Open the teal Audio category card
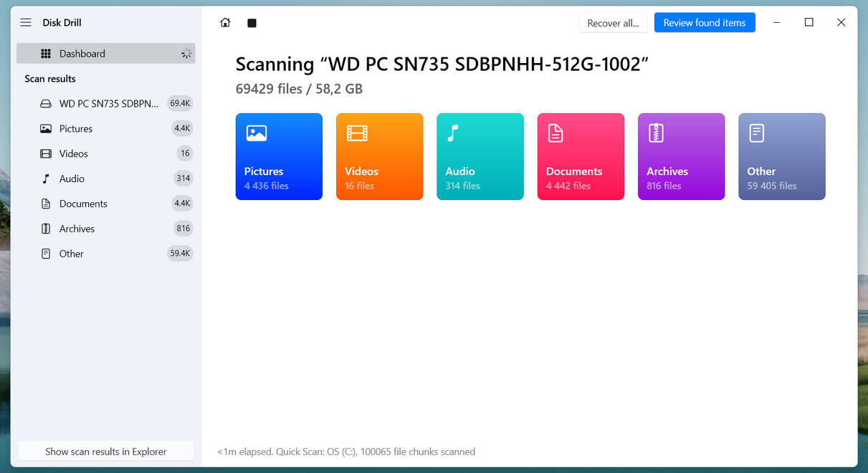Screen dimensions: 868x473 pos(480,156)
